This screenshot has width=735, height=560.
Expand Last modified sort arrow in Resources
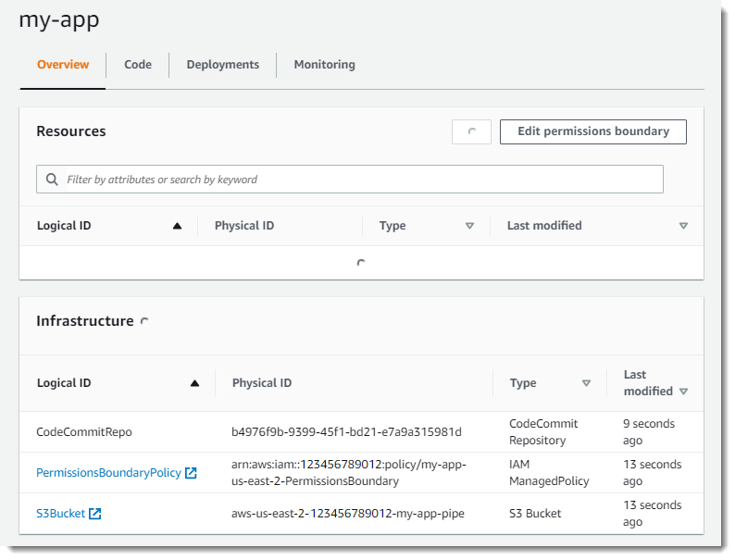[683, 226]
